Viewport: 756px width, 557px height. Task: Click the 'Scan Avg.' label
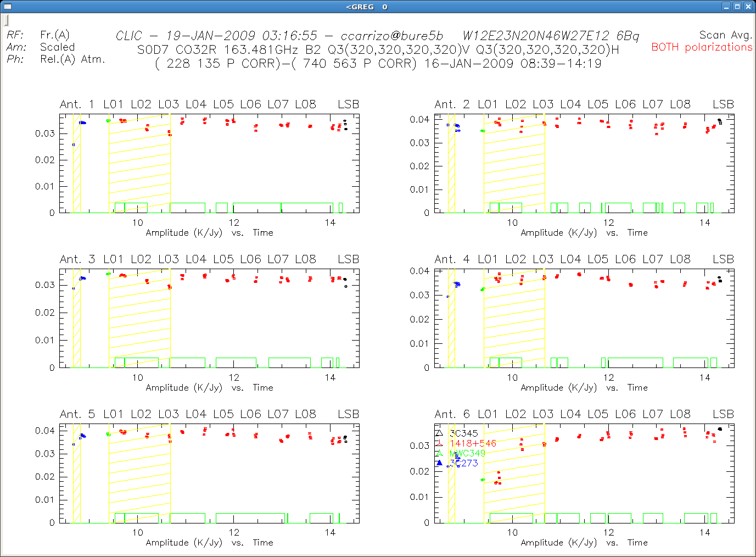point(725,35)
